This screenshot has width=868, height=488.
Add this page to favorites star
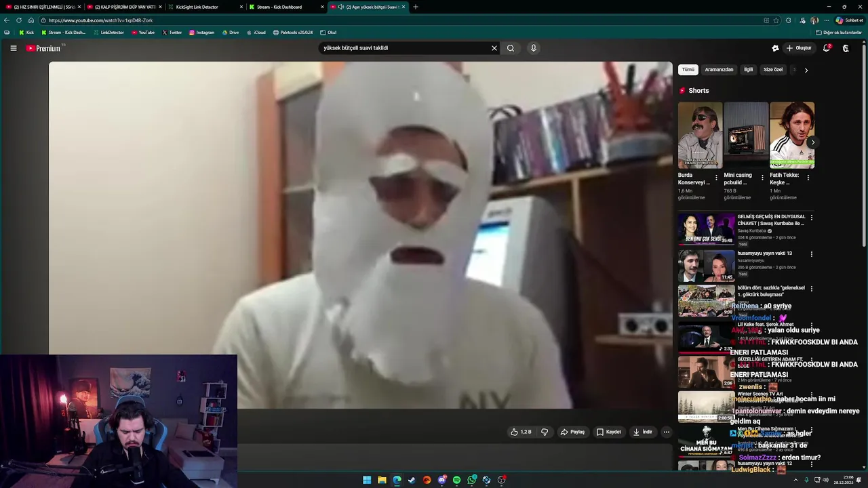point(776,20)
